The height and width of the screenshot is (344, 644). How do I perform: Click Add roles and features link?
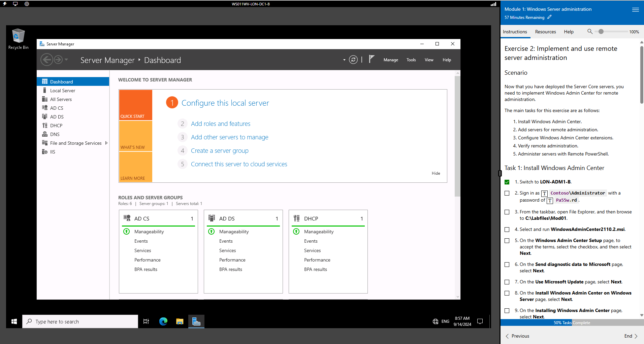click(221, 124)
